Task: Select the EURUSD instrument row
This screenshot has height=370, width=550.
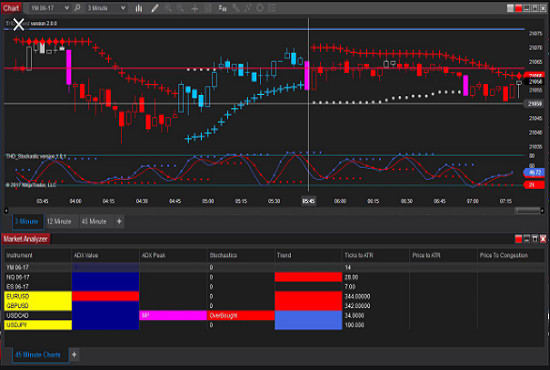Action: pos(275,296)
